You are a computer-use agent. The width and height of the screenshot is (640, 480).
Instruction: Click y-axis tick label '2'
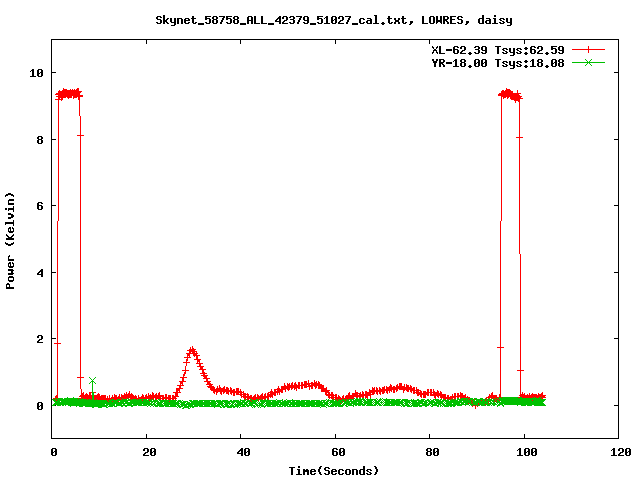(x=40, y=339)
